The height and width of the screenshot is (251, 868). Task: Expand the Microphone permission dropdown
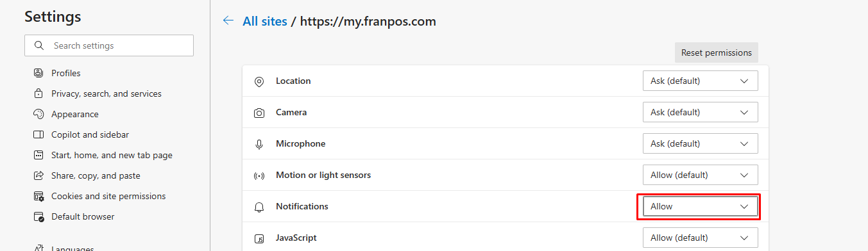(x=700, y=143)
